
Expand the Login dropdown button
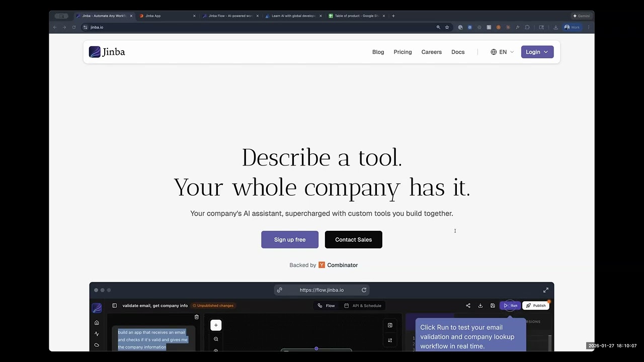coord(537,52)
